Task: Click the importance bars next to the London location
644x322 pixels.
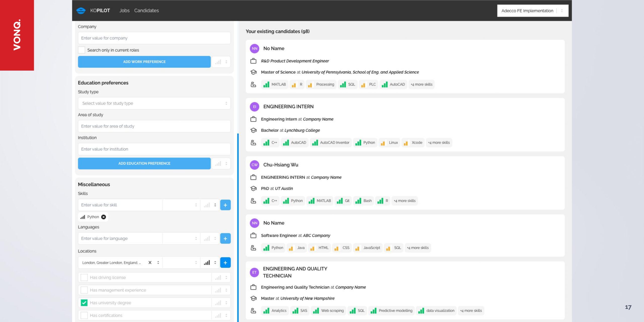Action: [206, 262]
